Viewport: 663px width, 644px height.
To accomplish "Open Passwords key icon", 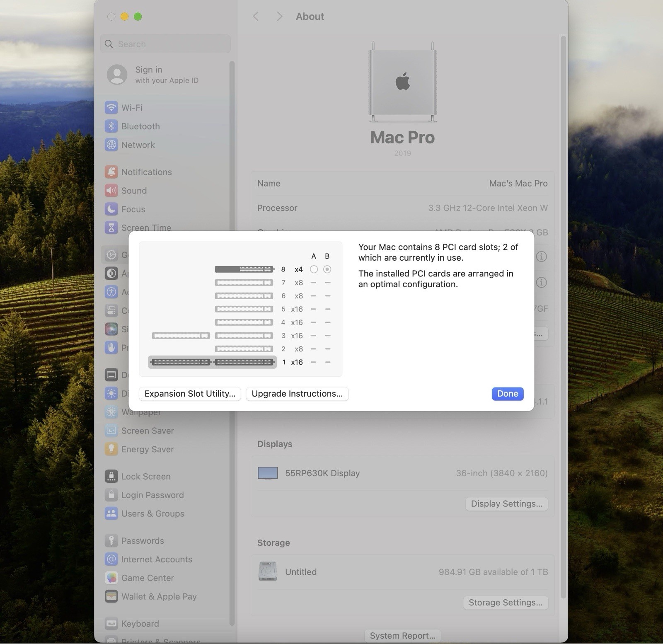I will click(x=111, y=541).
